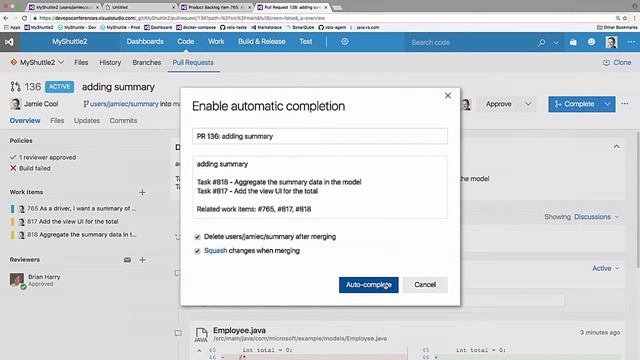Viewport: 640px width, 360px height.
Task: Open work item 817 Add the view UI
Action: (x=73, y=222)
